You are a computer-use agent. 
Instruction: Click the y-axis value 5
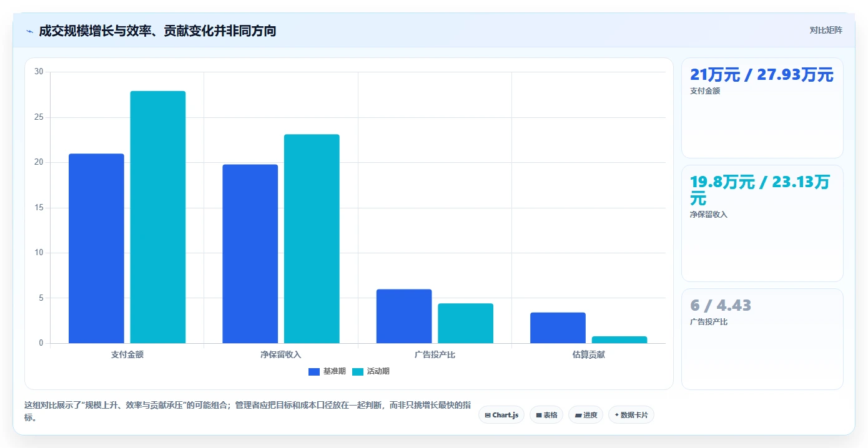[41, 298]
